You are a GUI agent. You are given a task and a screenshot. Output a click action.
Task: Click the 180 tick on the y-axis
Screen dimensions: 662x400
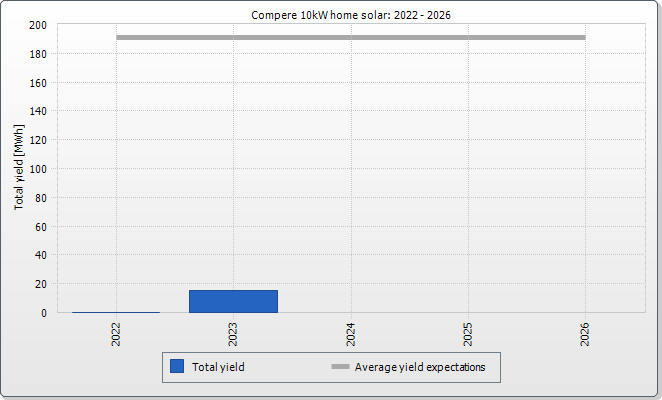coord(38,54)
